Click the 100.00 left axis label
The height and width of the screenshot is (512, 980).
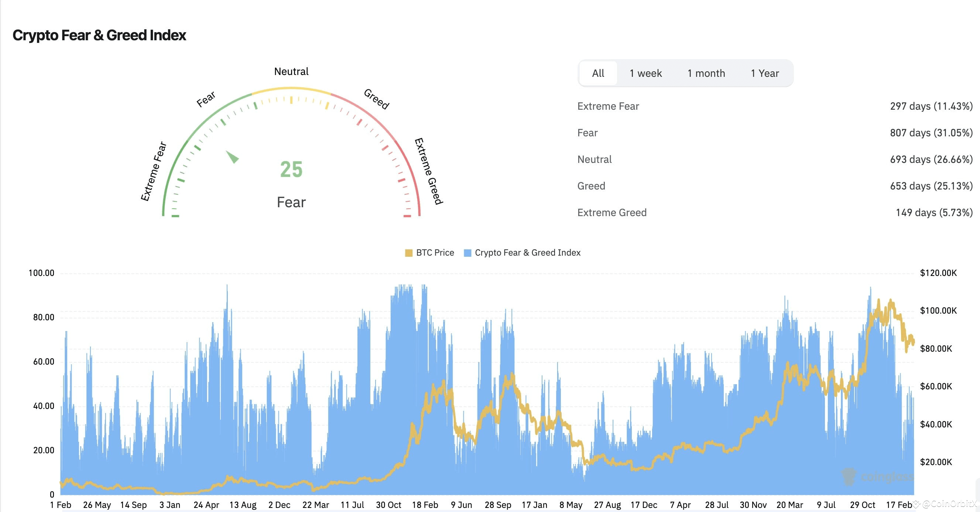[x=41, y=273]
